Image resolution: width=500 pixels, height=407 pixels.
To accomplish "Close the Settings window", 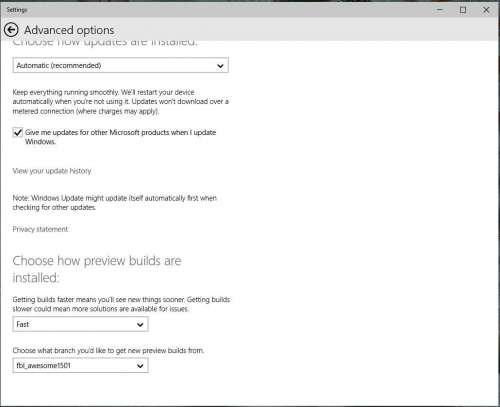I will point(486,10).
